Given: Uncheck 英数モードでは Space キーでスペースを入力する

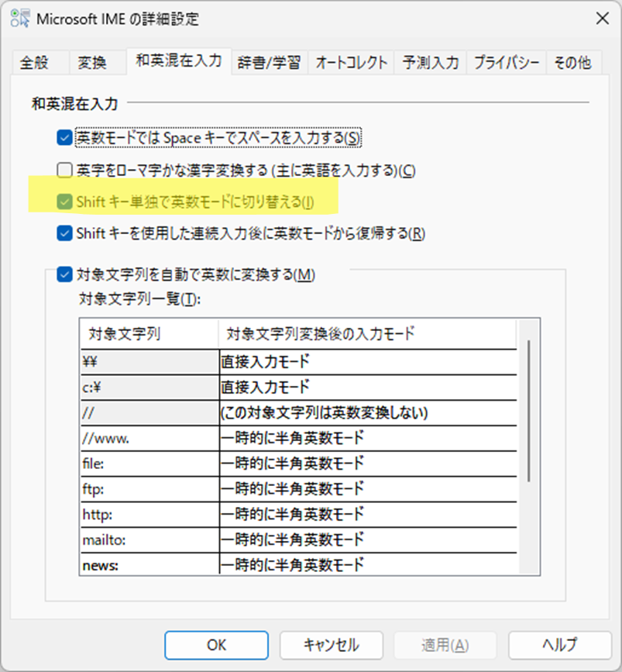Looking at the screenshot, I should pyautogui.click(x=64, y=138).
